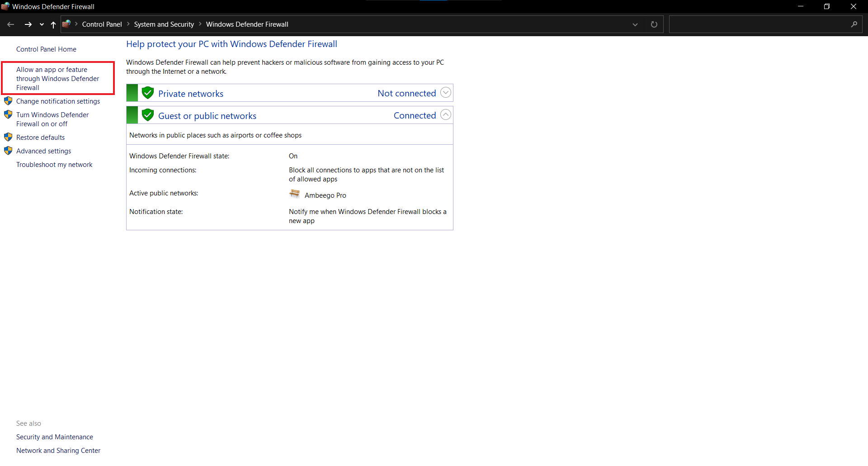Collapse the Guest or public networks chevron
The height and width of the screenshot is (466, 868).
click(x=445, y=115)
